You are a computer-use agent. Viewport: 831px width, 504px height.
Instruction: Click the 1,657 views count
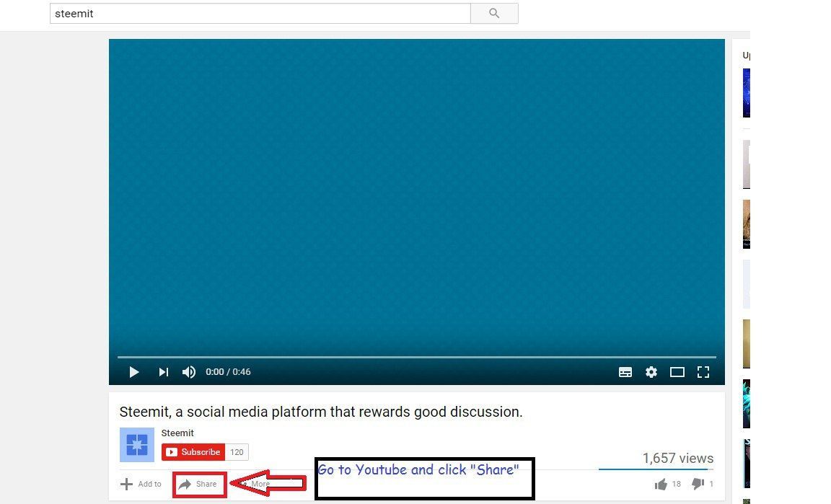678,459
